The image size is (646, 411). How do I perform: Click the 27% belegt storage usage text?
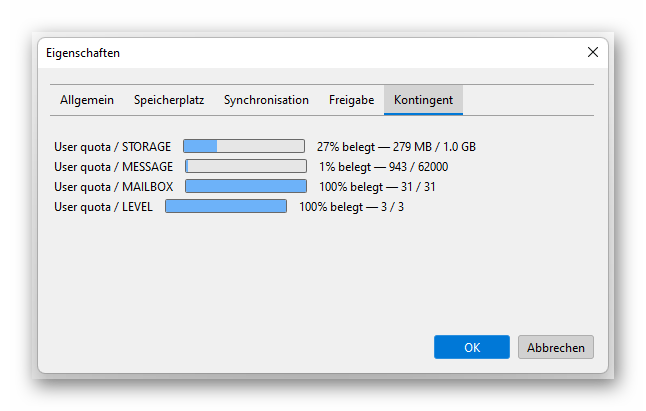pyautogui.click(x=396, y=146)
